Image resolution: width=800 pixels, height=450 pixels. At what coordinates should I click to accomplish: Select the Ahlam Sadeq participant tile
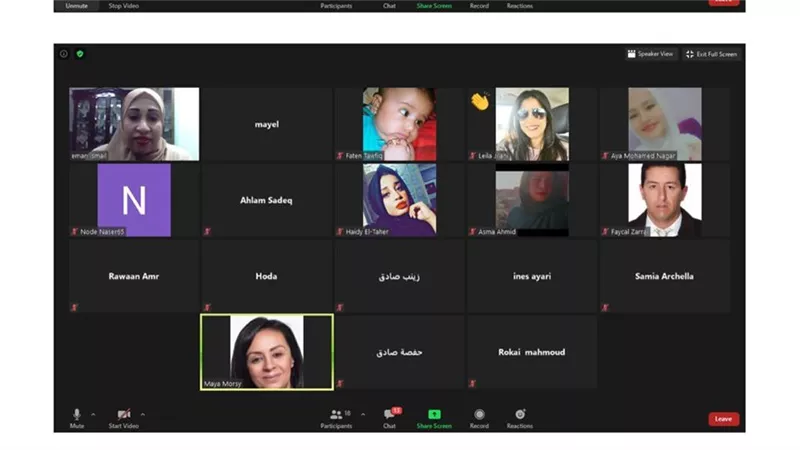pyautogui.click(x=267, y=200)
